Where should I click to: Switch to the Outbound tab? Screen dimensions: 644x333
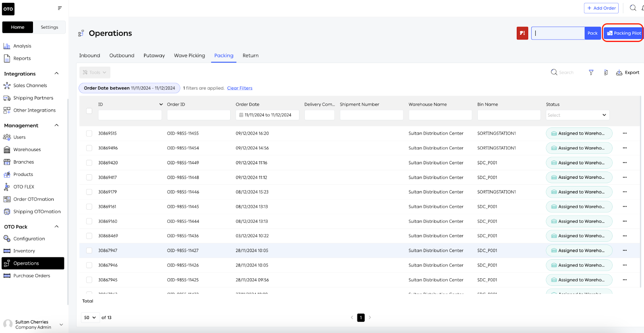pyautogui.click(x=122, y=56)
